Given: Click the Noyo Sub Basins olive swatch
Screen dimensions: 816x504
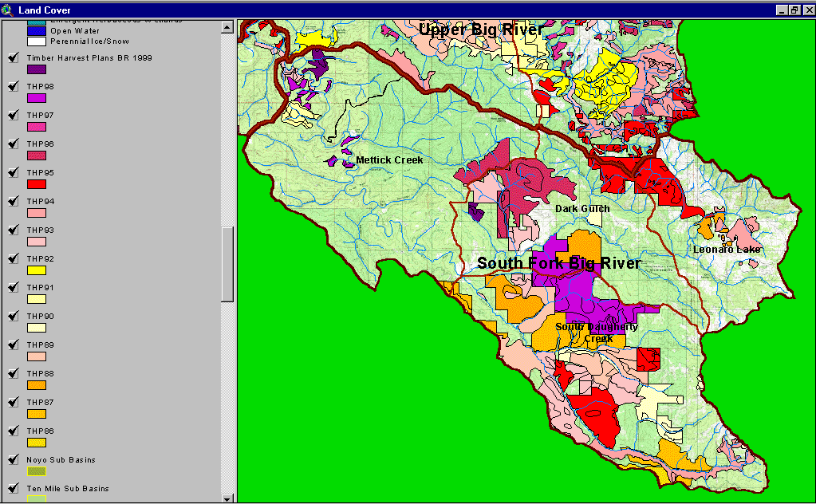Looking at the screenshot, I should [37, 471].
